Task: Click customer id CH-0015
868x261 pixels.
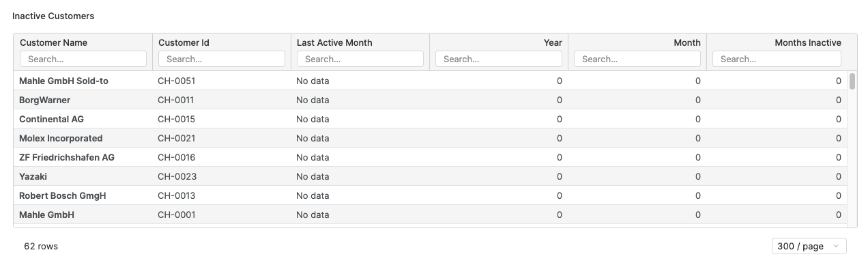Action: pyautogui.click(x=176, y=119)
